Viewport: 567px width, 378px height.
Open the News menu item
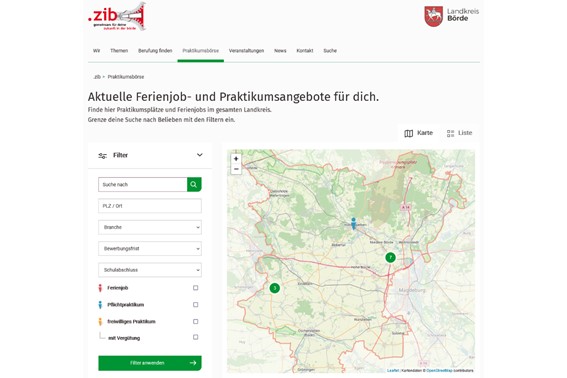click(280, 51)
